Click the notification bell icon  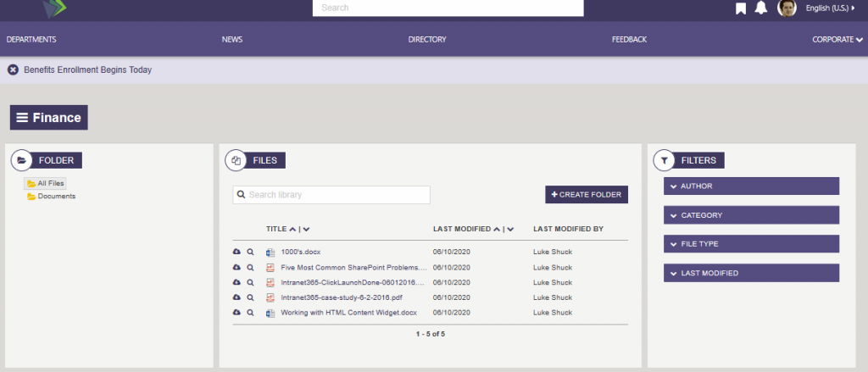click(761, 8)
